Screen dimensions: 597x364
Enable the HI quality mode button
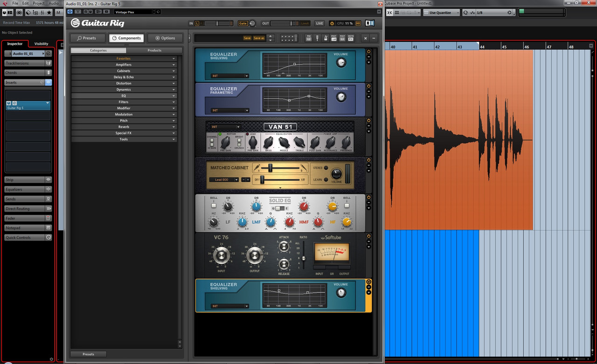pyautogui.click(x=358, y=23)
